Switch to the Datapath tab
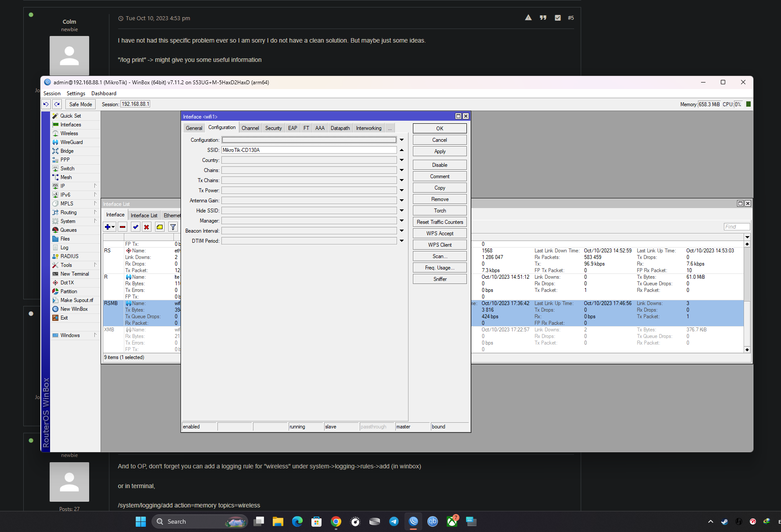The width and height of the screenshot is (781, 532). coord(340,128)
